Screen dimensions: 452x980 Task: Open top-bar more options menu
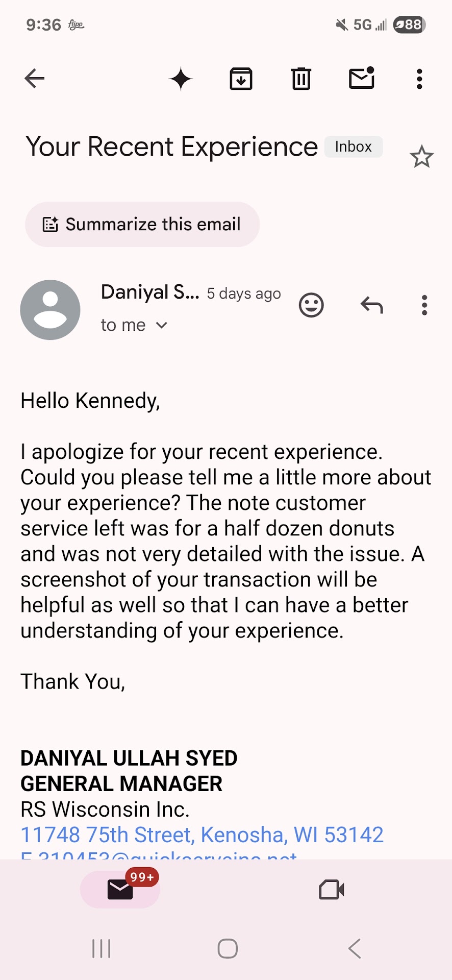coord(419,79)
